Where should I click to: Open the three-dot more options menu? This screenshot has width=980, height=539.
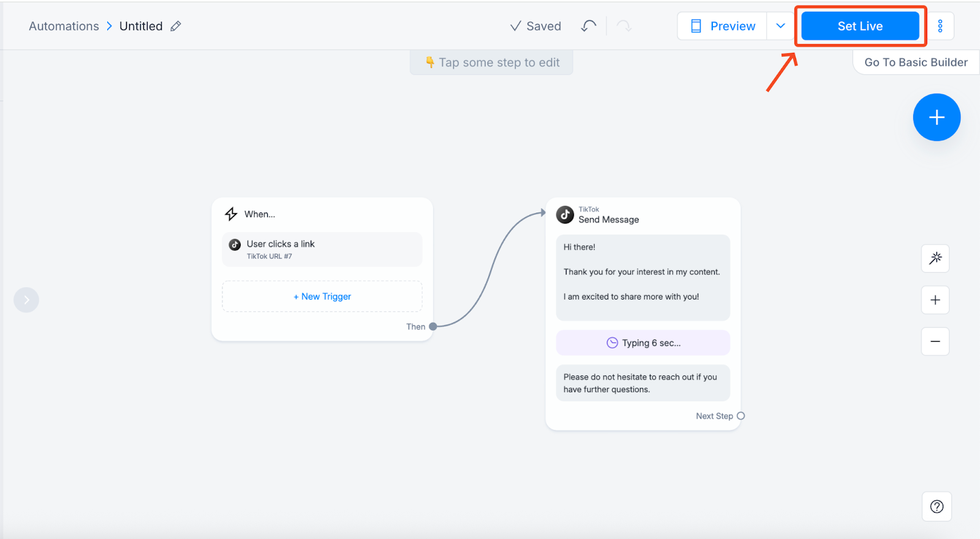tap(940, 26)
